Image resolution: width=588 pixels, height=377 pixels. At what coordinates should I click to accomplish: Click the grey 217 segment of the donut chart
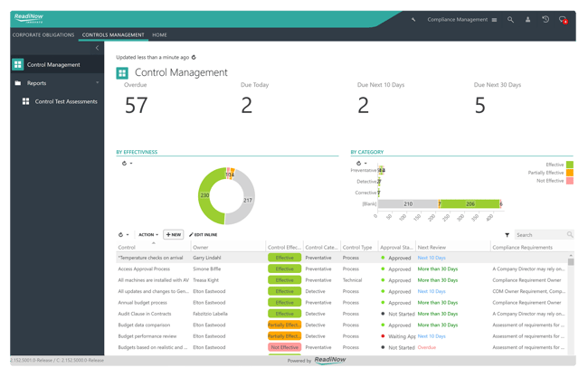[248, 201]
